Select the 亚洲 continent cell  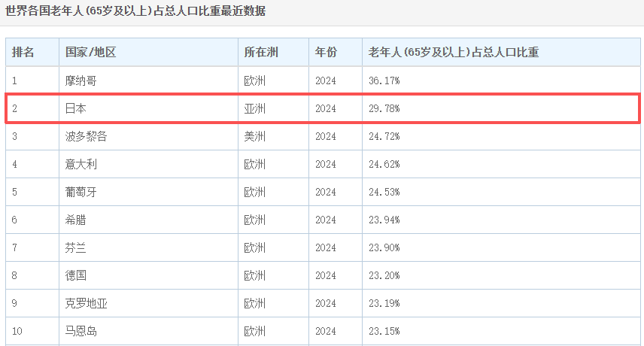(x=255, y=108)
